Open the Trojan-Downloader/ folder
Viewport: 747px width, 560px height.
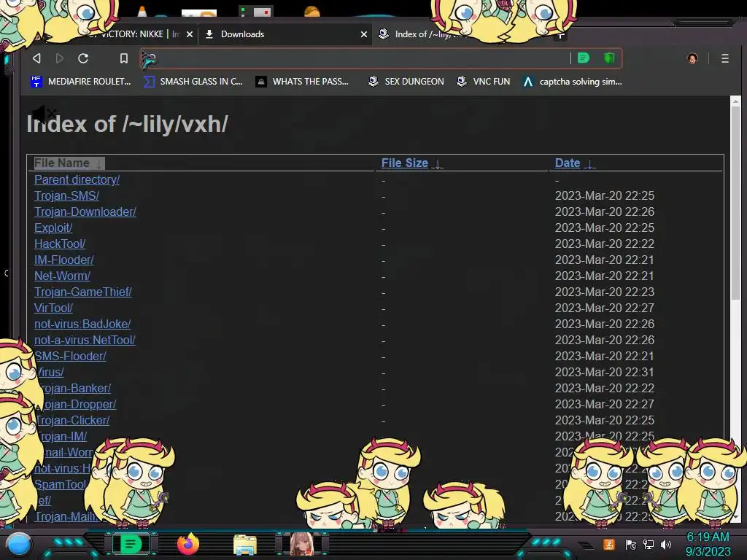click(85, 211)
